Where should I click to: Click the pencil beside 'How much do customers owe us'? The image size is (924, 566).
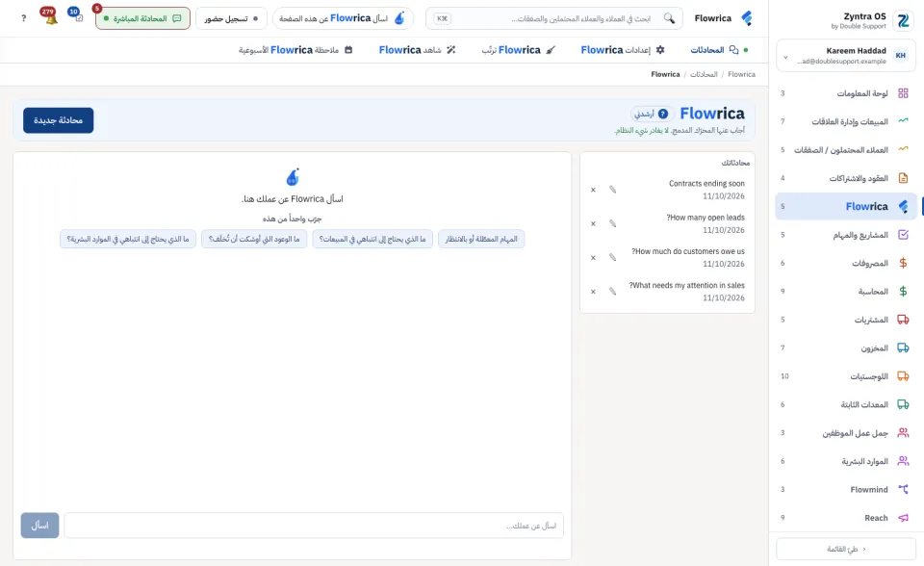613,257
